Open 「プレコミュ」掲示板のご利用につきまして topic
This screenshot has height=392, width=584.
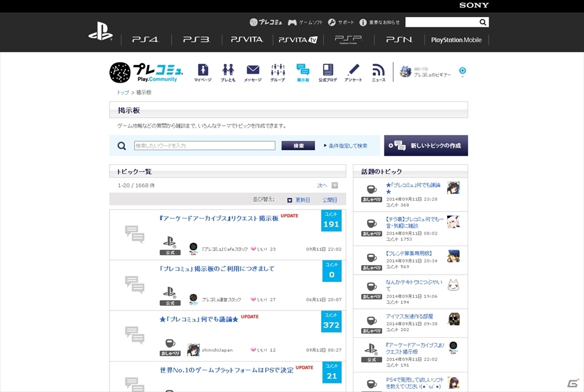[217, 269]
